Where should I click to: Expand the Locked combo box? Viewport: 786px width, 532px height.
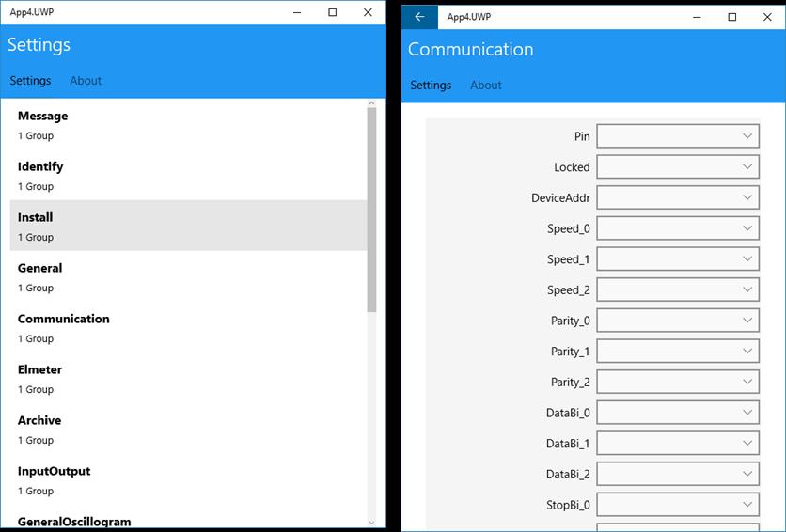click(678, 166)
